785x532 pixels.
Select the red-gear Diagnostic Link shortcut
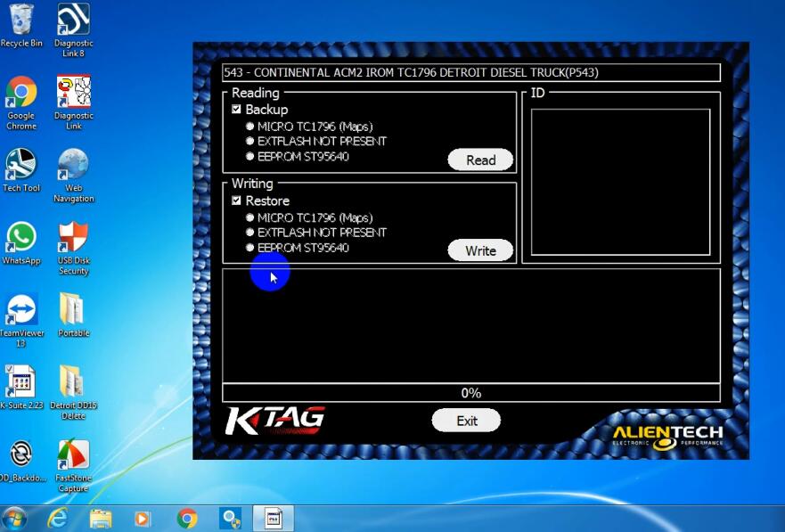pos(73,102)
